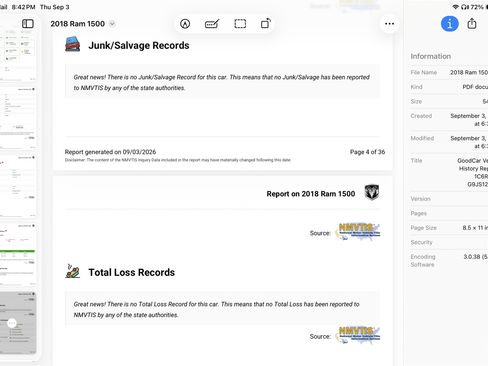Open the more options ellipsis menu

[x=389, y=24]
